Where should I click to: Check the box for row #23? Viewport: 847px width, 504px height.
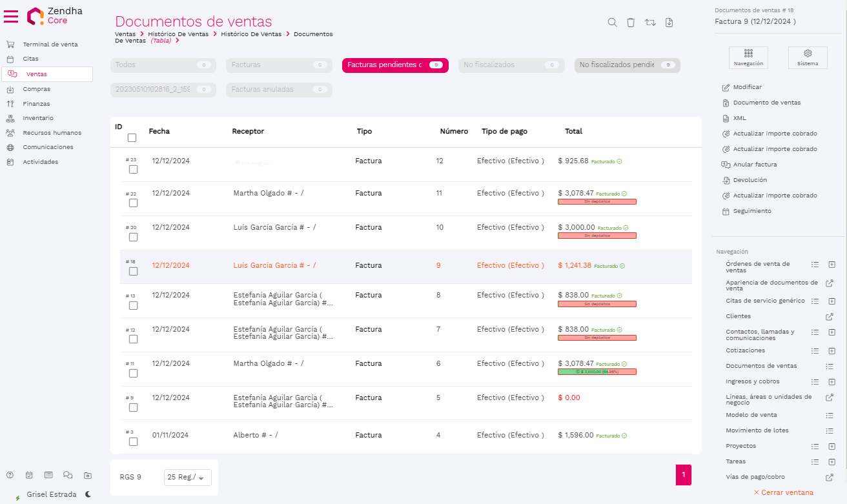click(133, 169)
